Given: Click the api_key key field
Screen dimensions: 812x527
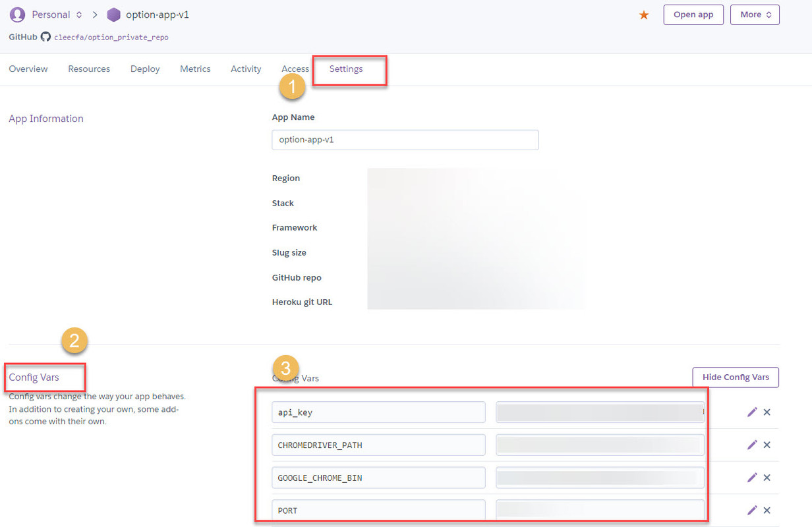Looking at the screenshot, I should click(x=379, y=412).
